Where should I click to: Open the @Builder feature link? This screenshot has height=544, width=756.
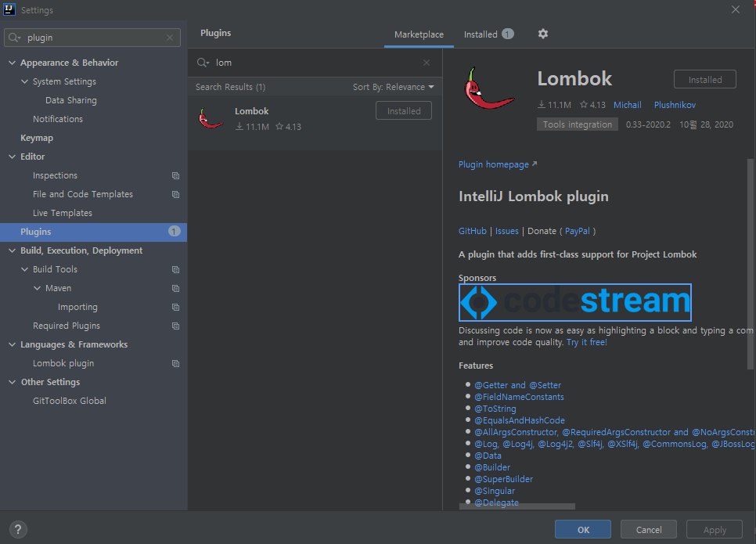point(492,467)
